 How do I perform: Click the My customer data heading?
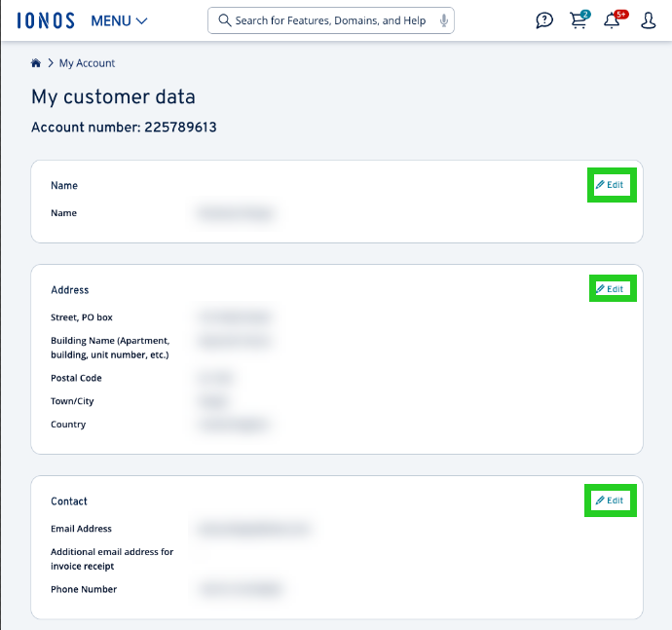pos(113,97)
